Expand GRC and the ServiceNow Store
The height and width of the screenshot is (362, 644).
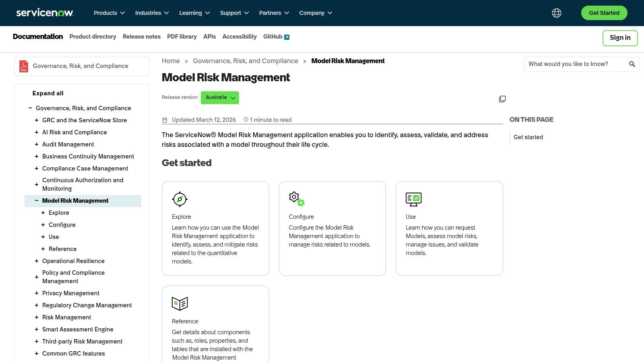(x=37, y=120)
